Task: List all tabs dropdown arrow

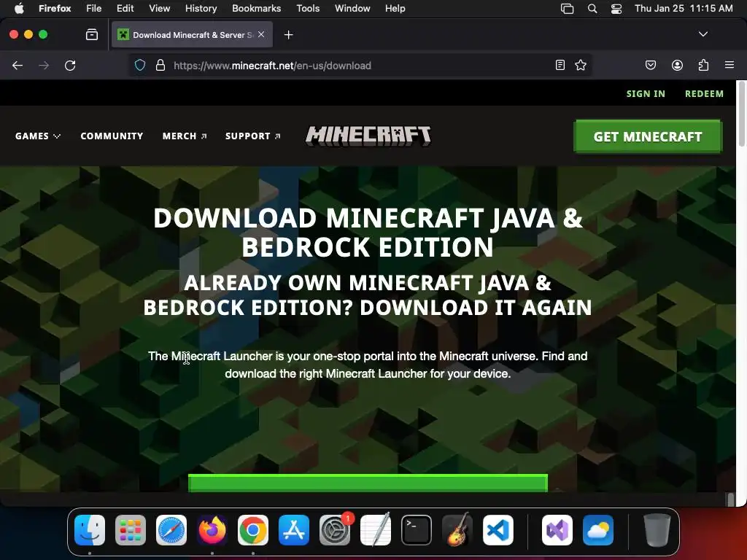Action: [x=703, y=34]
